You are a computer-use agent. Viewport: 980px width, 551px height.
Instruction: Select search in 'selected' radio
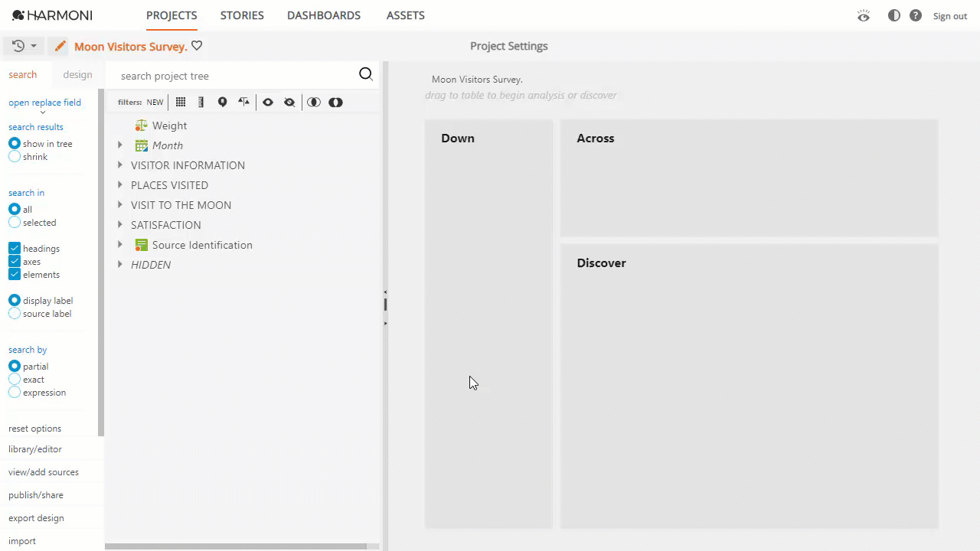click(15, 222)
